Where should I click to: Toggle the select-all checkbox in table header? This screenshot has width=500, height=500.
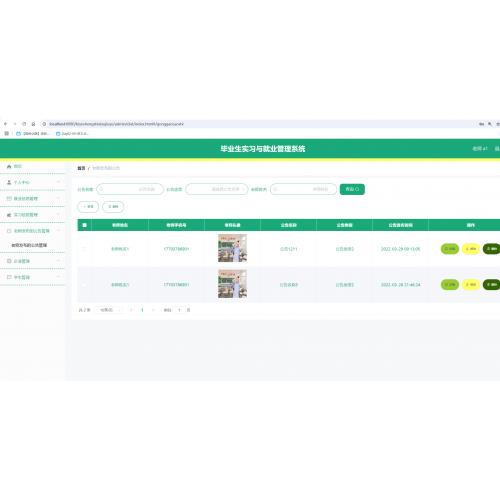click(x=84, y=225)
